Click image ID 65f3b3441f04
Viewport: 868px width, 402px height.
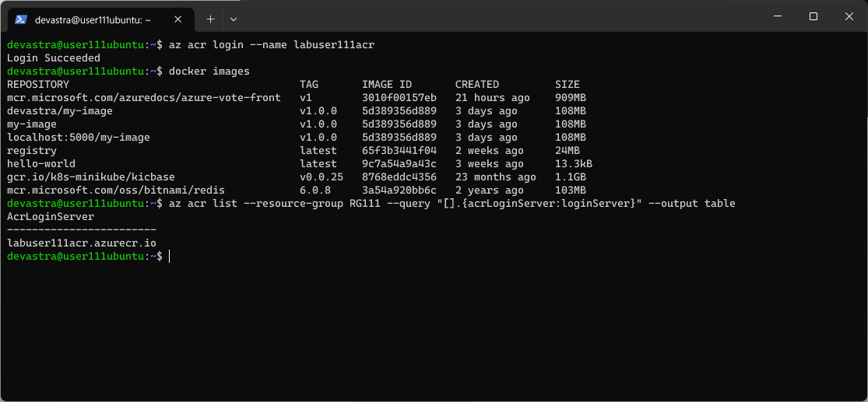(x=399, y=151)
